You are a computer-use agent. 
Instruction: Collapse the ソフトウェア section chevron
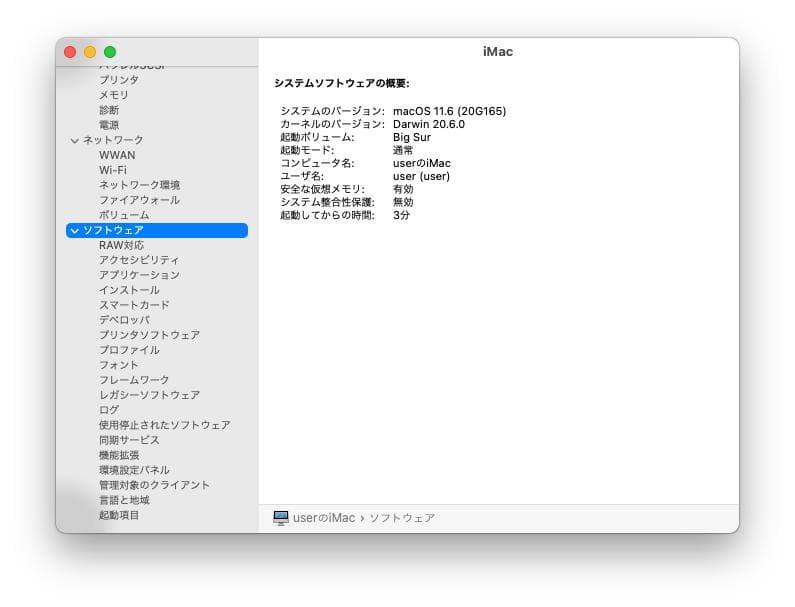[75, 231]
